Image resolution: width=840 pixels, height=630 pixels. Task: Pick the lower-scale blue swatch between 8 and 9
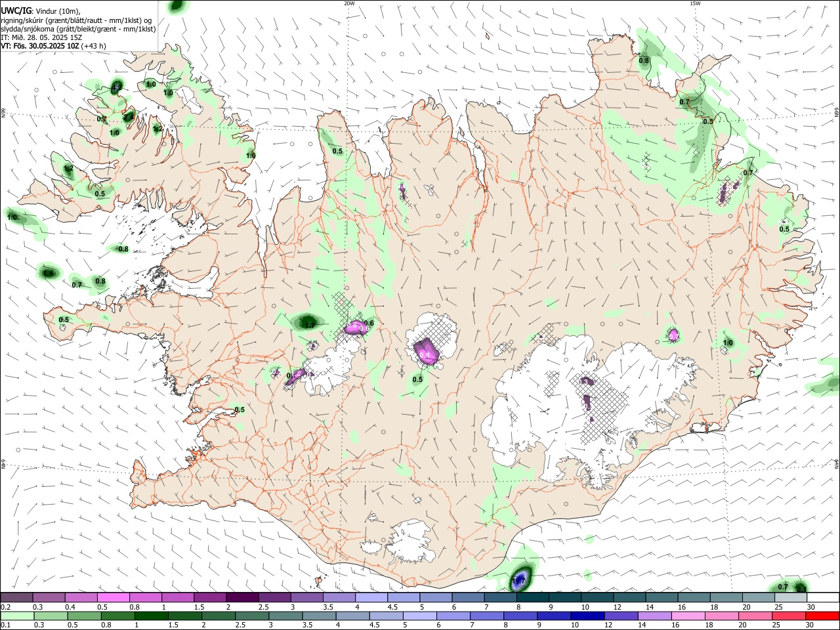(x=520, y=616)
